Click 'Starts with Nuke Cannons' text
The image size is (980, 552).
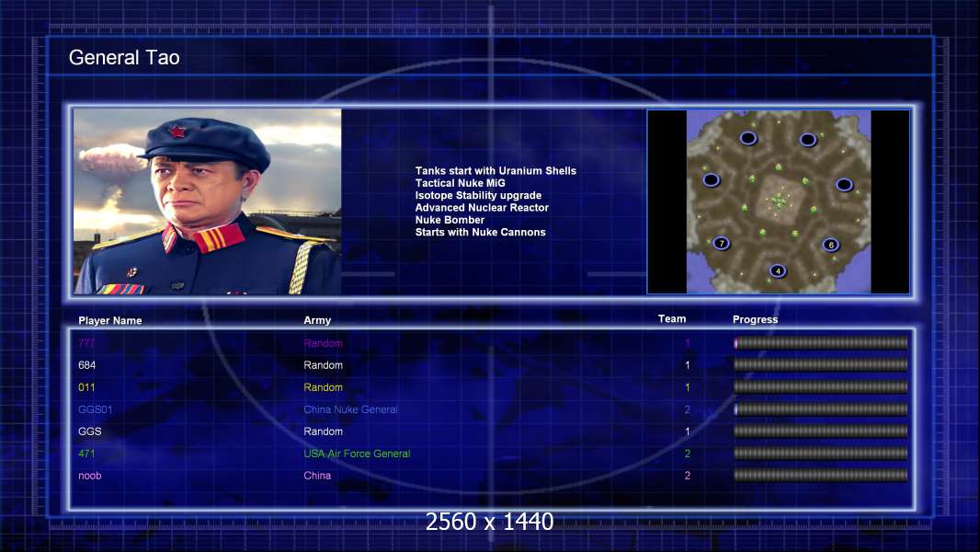[x=481, y=232]
